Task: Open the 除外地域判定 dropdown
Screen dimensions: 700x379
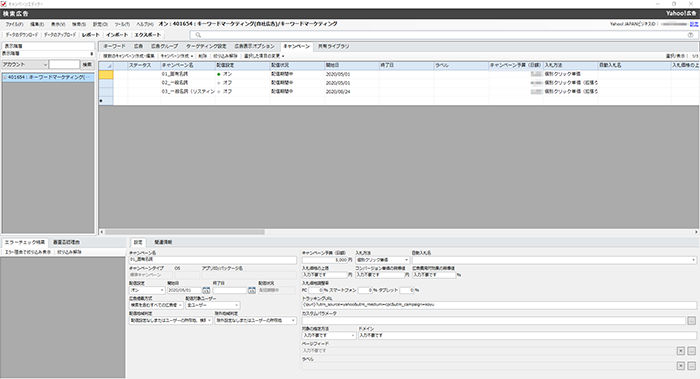Action: (x=255, y=321)
